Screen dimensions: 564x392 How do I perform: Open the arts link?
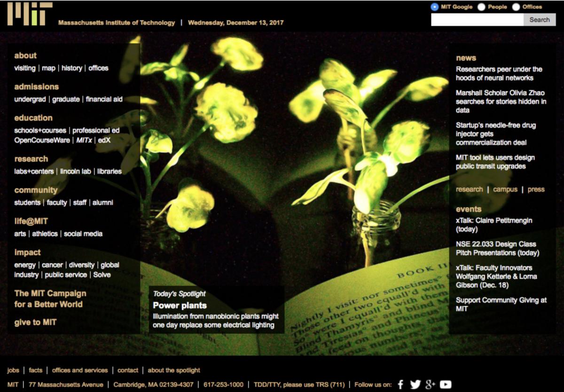(x=19, y=234)
